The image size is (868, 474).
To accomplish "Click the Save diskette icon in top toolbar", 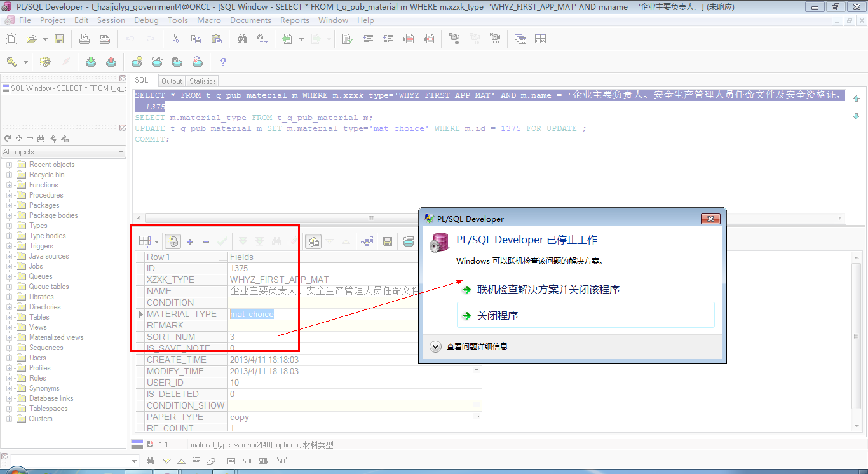I will point(59,39).
